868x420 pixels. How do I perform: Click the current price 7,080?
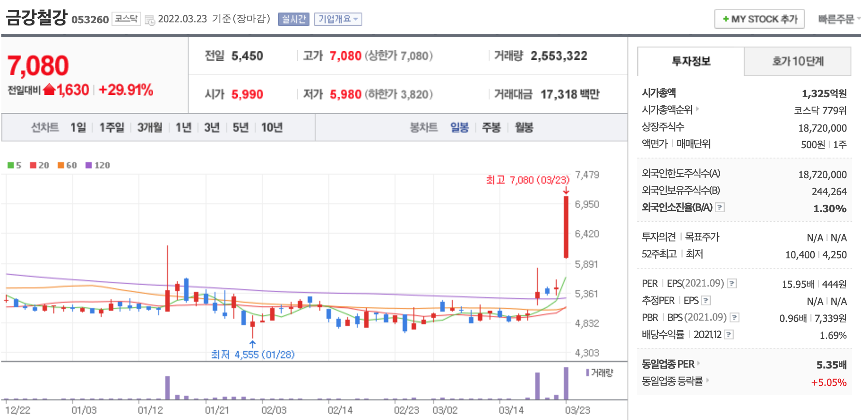click(38, 66)
